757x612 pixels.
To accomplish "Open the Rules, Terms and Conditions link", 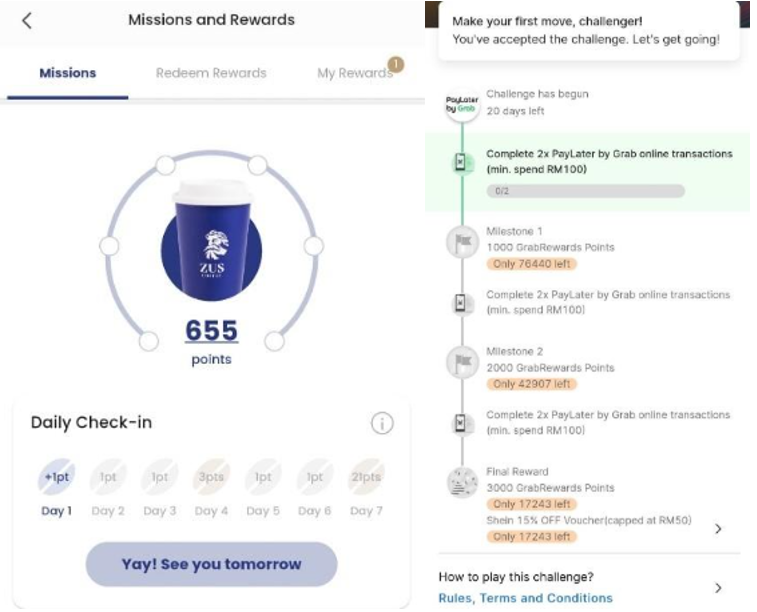I will pyautogui.click(x=525, y=598).
